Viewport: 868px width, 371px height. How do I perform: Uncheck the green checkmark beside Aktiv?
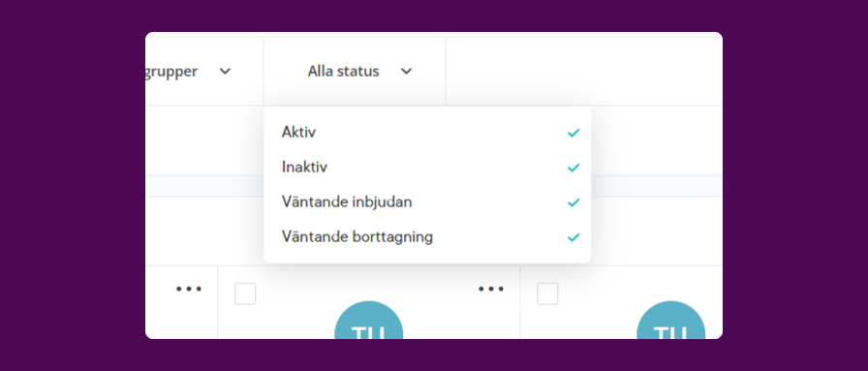click(573, 133)
